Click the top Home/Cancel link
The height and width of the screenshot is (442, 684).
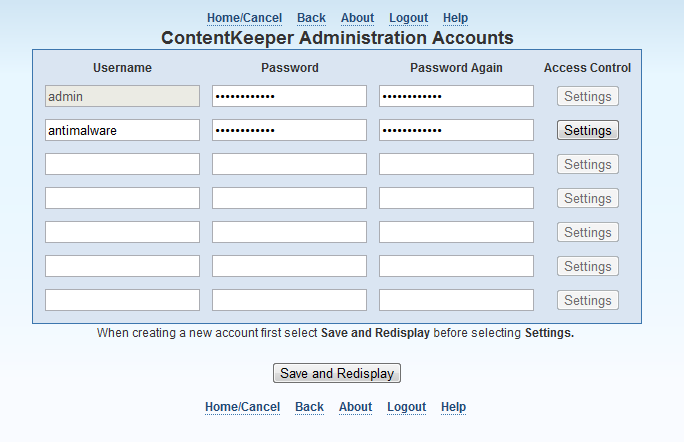tap(244, 18)
